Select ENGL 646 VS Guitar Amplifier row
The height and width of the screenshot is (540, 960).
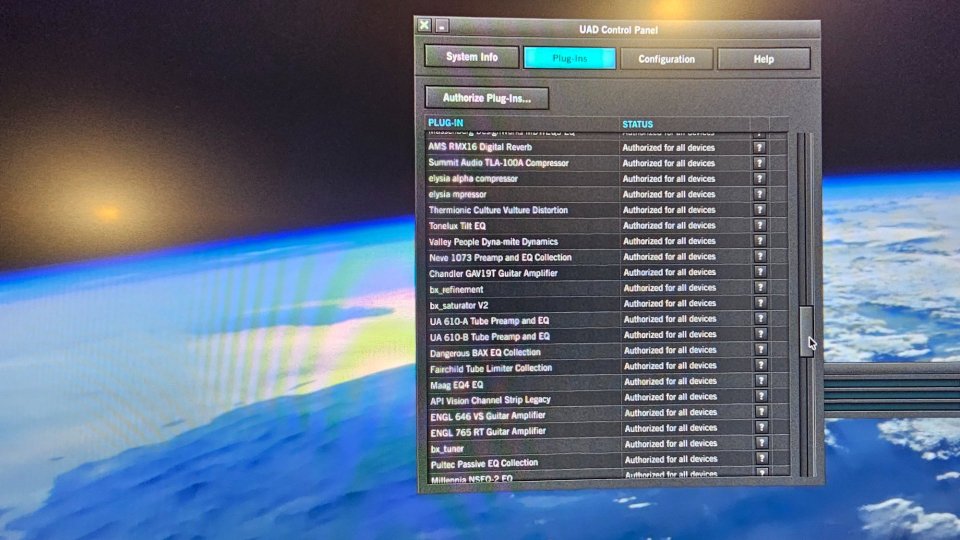[609, 414]
